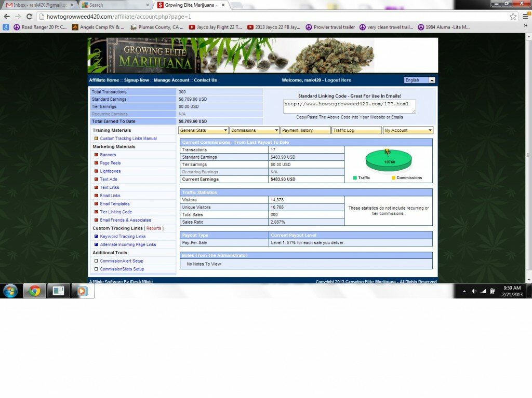Bookmark this page with star icon

(513, 16)
